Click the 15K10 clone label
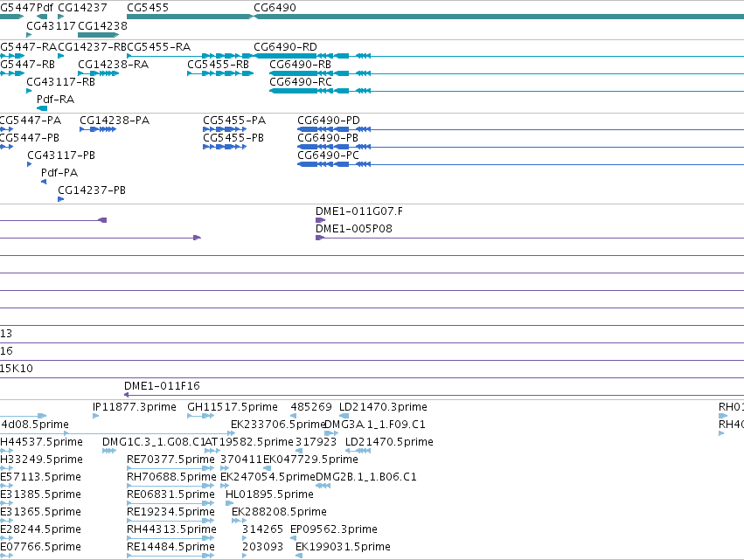The image size is (744, 560). pyautogui.click(x=17, y=369)
